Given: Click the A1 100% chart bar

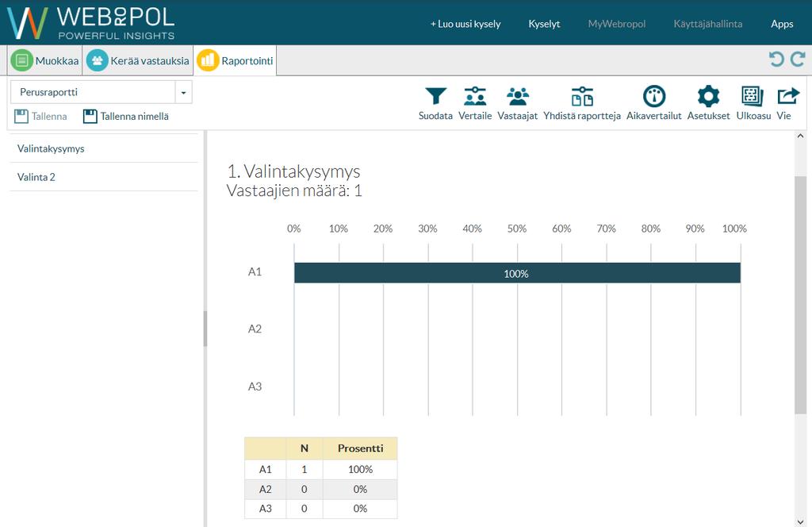Looking at the screenshot, I should coord(517,273).
